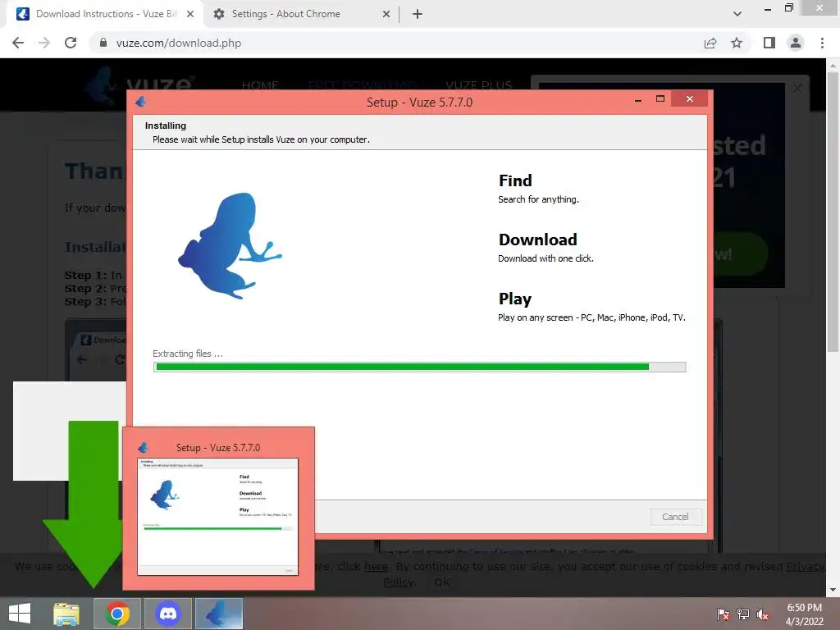Share this page from the address bar
Screen dimensions: 840x630
pos(710,43)
